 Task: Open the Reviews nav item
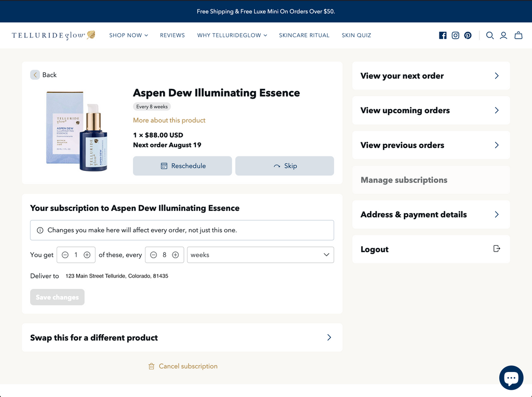172,35
